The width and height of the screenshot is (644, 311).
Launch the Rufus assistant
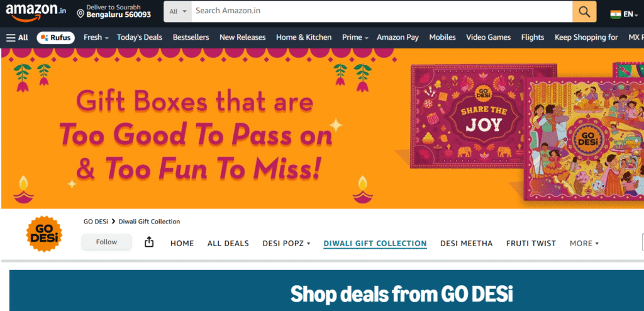click(x=56, y=37)
